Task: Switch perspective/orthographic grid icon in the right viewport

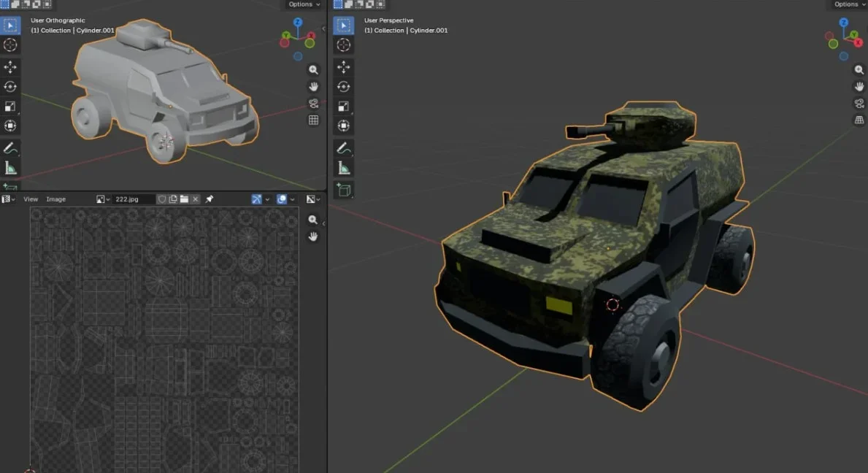Action: (859, 120)
